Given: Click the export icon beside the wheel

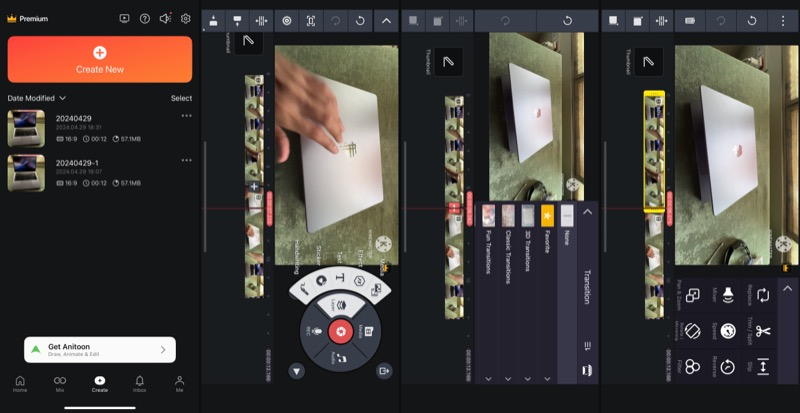Looking at the screenshot, I should coord(384,371).
